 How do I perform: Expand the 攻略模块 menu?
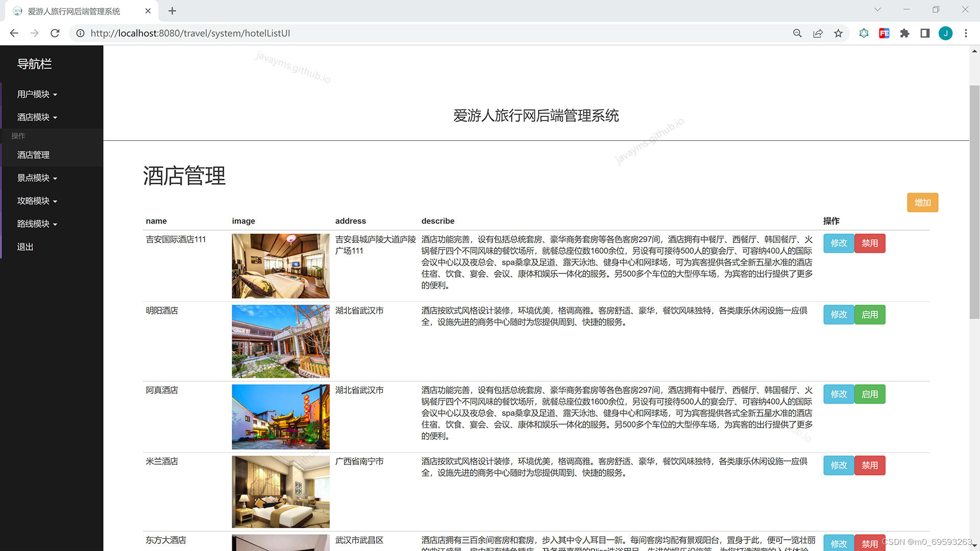(37, 201)
